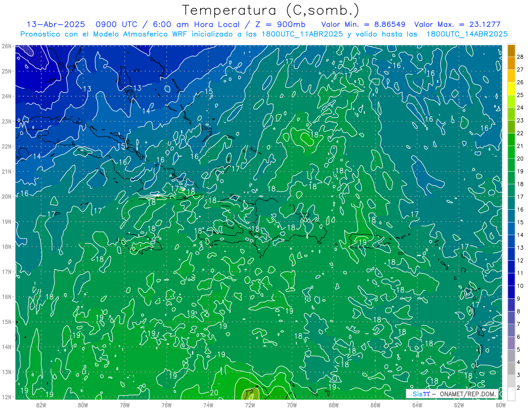Click the "25N" latitude axis label

point(7,71)
